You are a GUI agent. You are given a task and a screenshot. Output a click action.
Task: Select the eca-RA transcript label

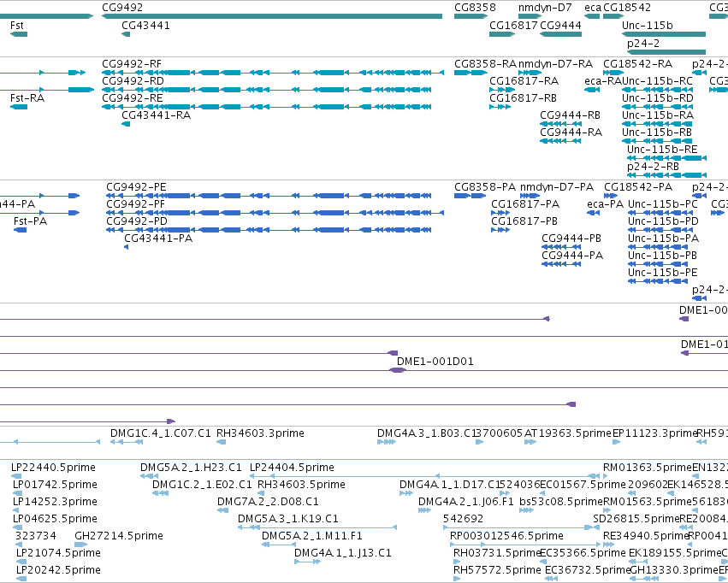tap(603, 81)
